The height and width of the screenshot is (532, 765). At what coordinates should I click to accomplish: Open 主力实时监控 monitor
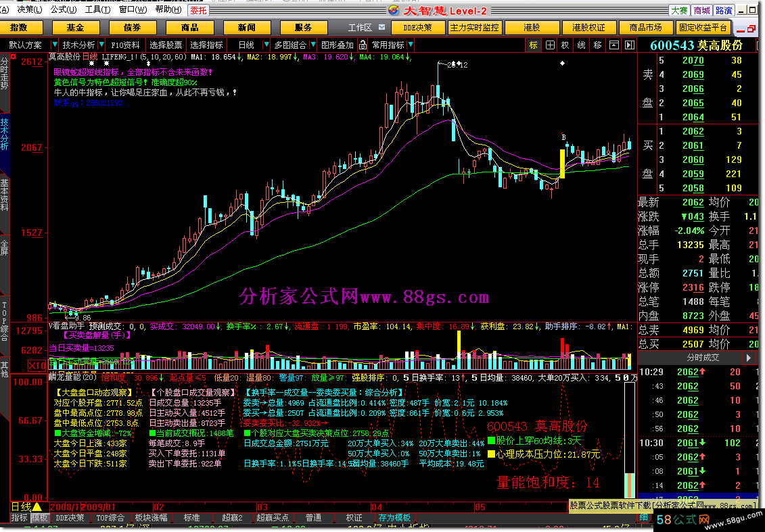(x=475, y=27)
